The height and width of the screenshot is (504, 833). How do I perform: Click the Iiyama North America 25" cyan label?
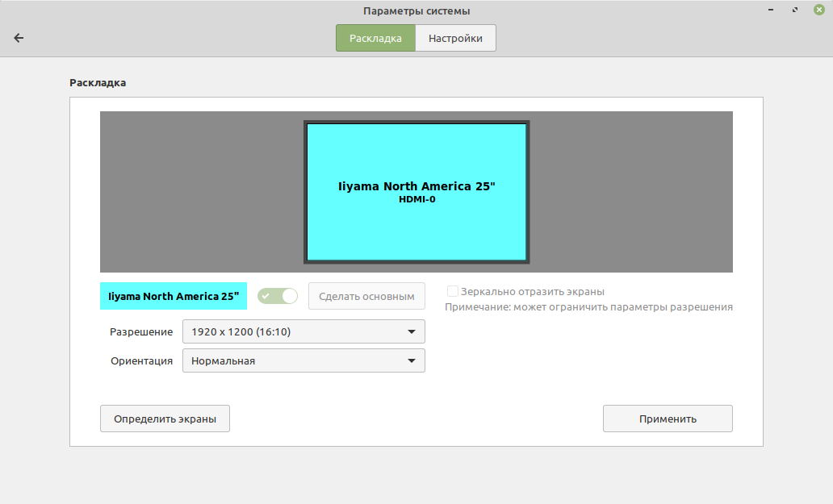coord(174,296)
